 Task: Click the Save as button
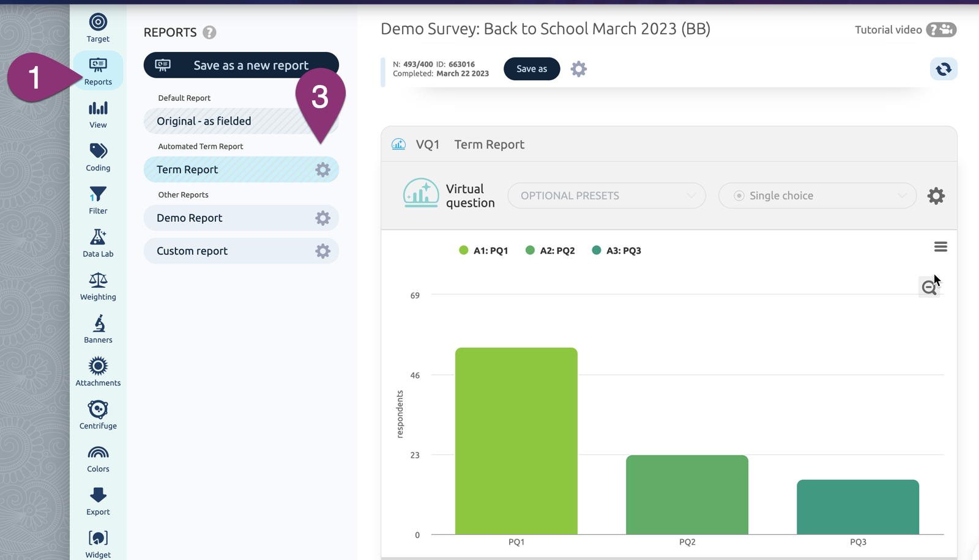coord(531,69)
